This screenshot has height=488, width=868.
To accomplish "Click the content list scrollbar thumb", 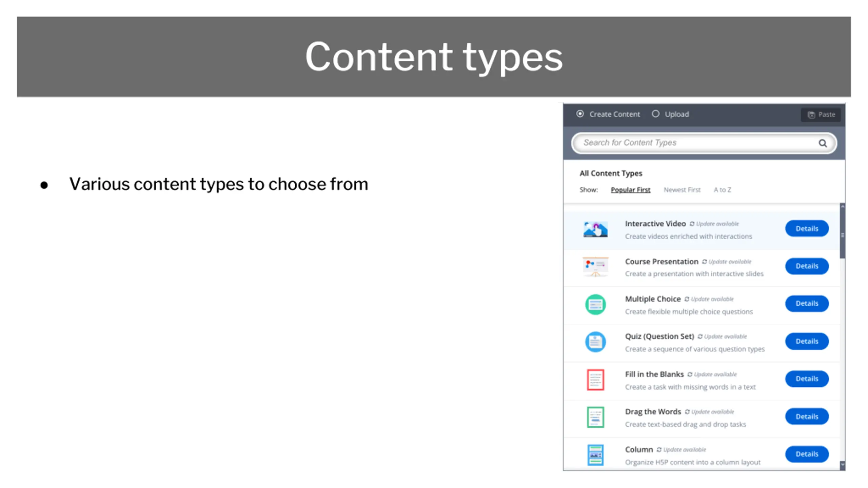I will coord(842,234).
